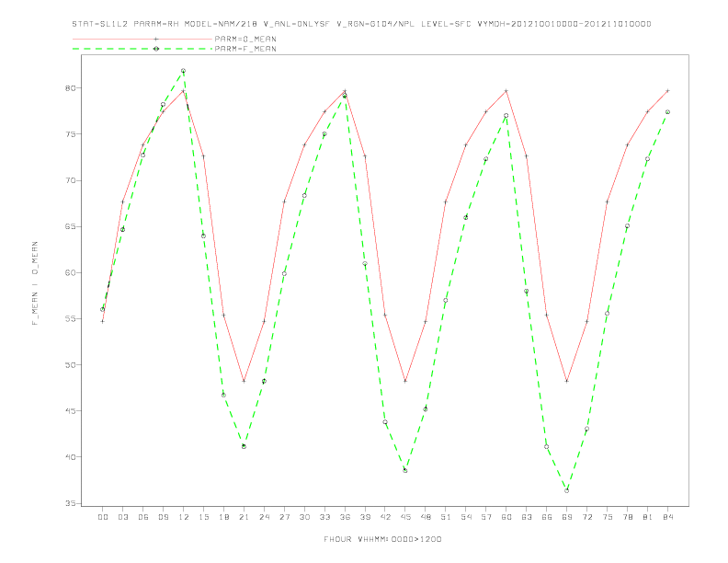The image size is (728, 563).
Task: Click the x-axis tick label 36
Action: (x=345, y=517)
